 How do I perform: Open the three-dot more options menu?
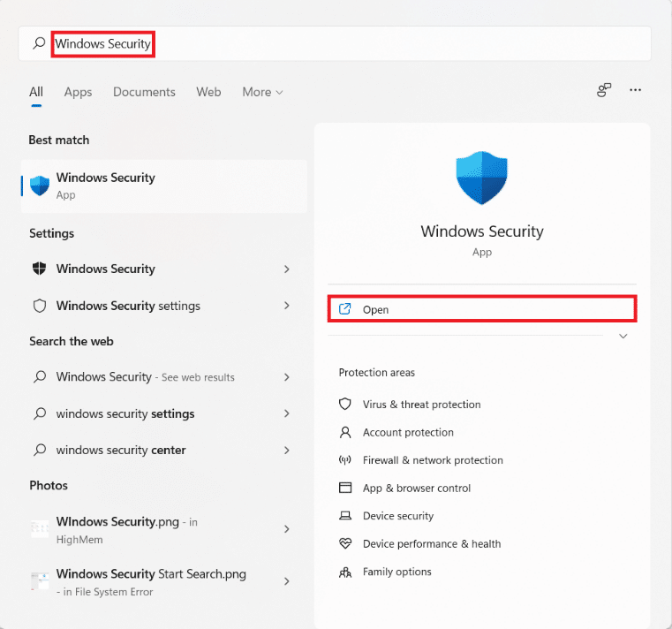(x=635, y=90)
